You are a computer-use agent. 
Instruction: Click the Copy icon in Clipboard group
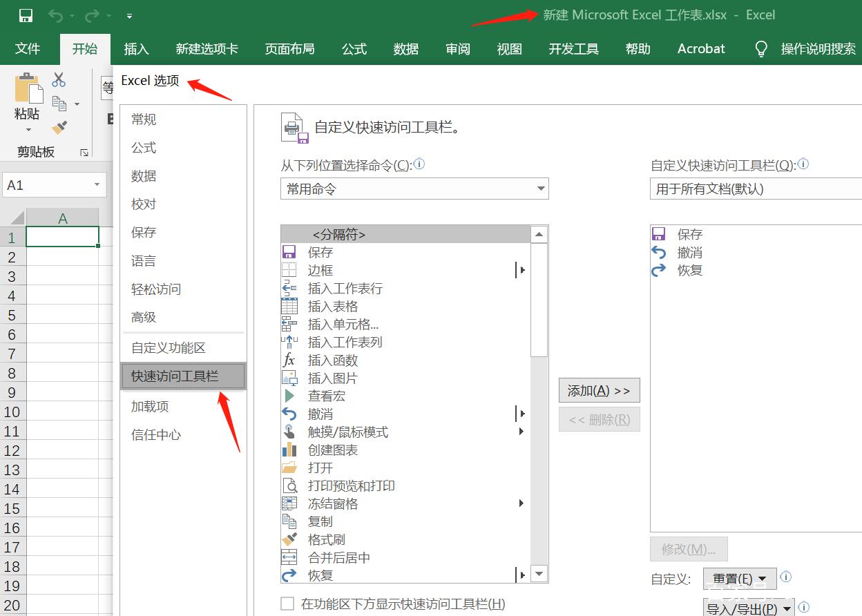point(59,104)
